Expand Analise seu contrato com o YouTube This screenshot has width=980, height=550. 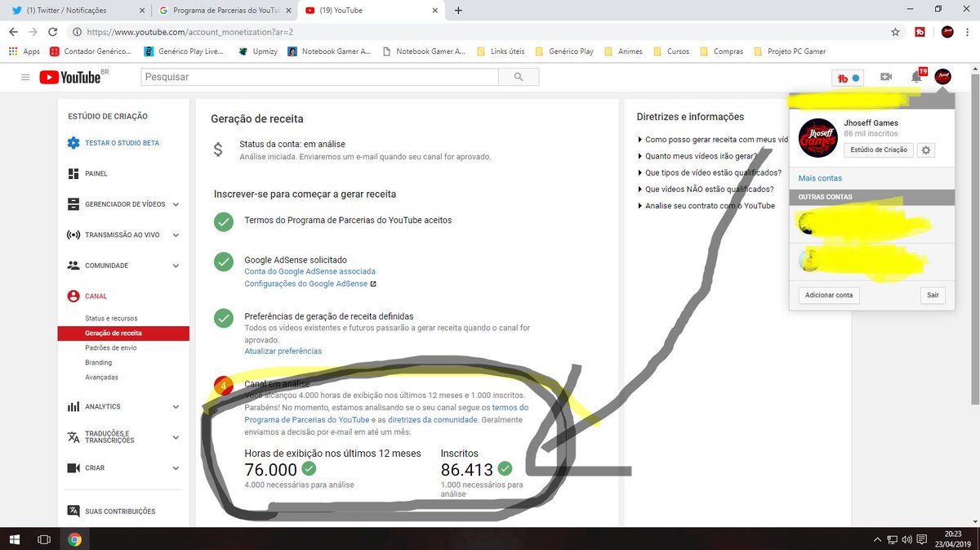coord(706,206)
